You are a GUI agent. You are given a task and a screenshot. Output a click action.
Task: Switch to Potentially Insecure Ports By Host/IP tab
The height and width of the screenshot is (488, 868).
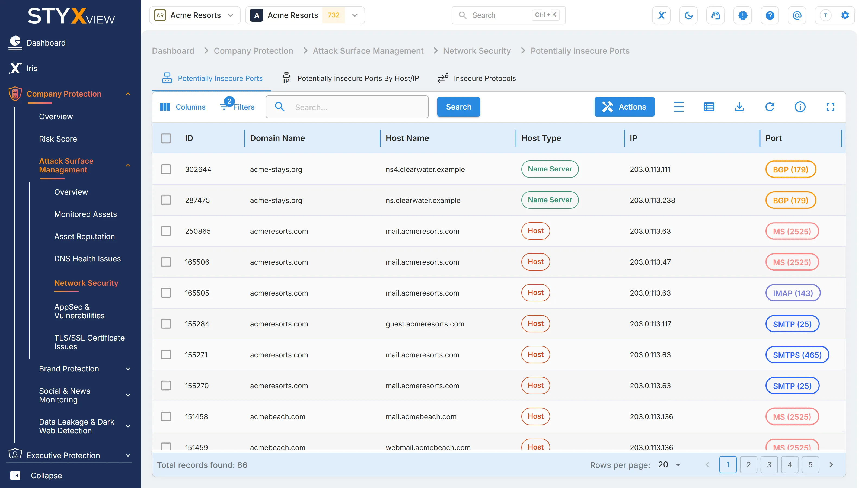pyautogui.click(x=350, y=78)
